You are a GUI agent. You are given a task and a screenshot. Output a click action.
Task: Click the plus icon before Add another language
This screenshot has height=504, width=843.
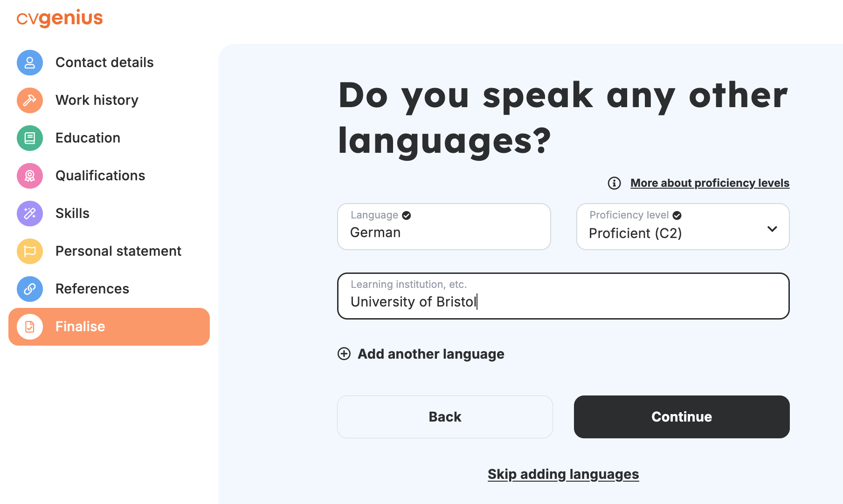coord(344,354)
